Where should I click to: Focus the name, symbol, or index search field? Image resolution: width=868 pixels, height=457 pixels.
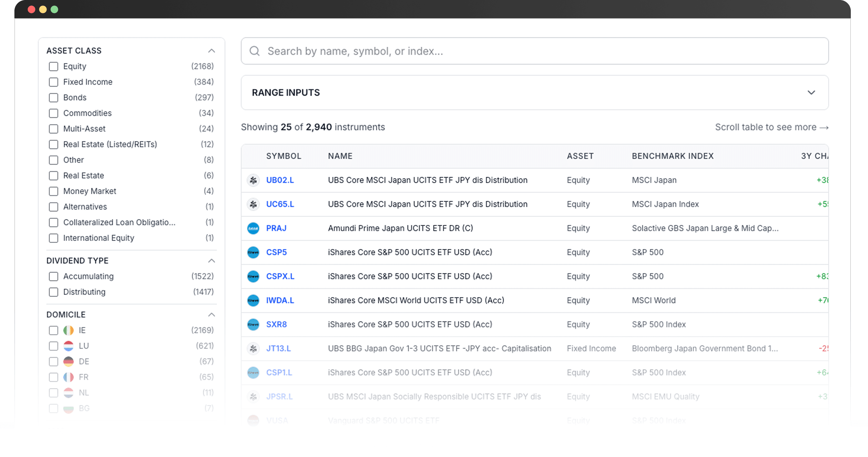pos(535,51)
